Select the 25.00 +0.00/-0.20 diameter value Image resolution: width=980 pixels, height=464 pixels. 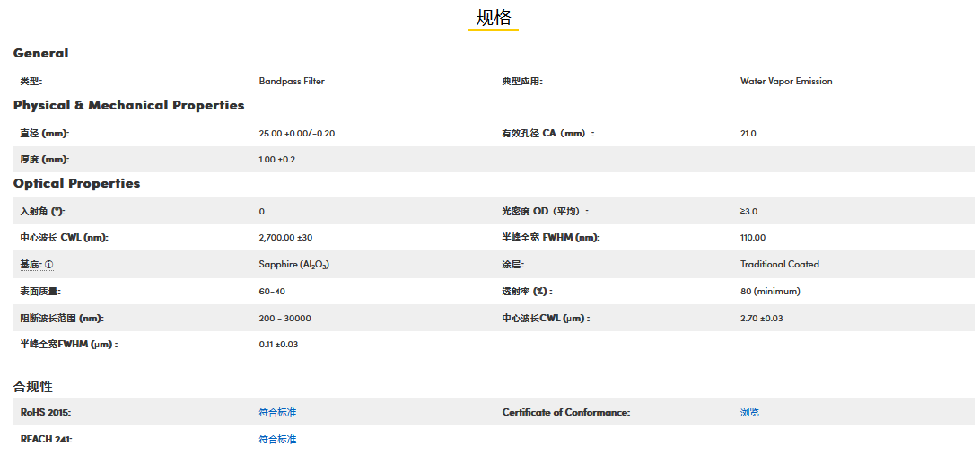[296, 134]
